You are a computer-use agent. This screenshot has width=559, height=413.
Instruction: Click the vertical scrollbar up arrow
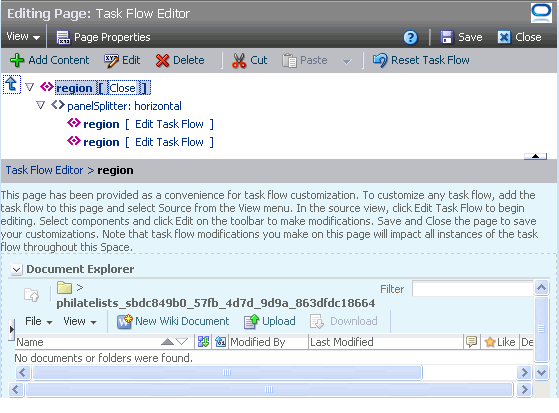[542, 287]
